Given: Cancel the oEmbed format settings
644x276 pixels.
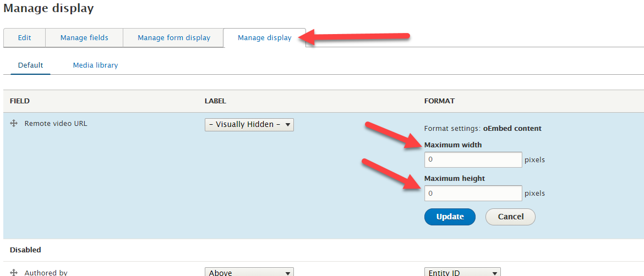Looking at the screenshot, I should [510, 217].
